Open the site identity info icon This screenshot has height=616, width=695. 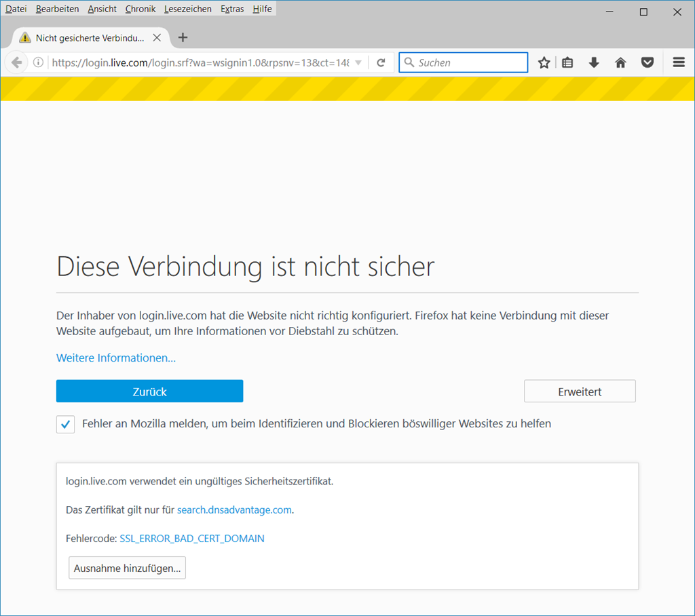click(x=39, y=62)
